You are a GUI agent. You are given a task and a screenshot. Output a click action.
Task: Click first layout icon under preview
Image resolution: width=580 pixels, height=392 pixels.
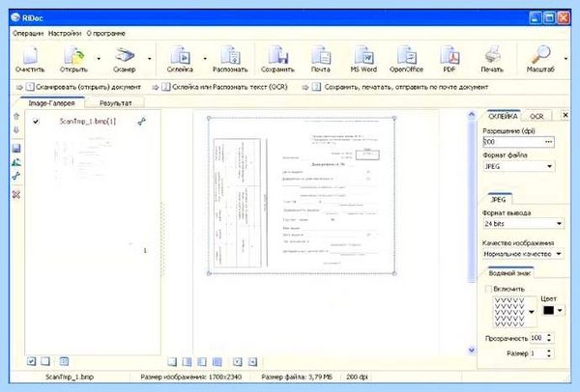(172, 361)
